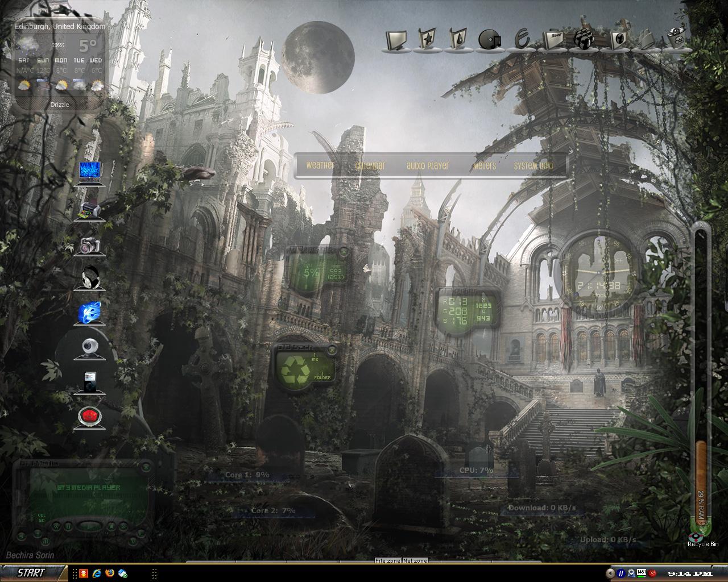Close the GT3 Media player widget
The width and height of the screenshot is (728, 582).
pyautogui.click(x=146, y=467)
